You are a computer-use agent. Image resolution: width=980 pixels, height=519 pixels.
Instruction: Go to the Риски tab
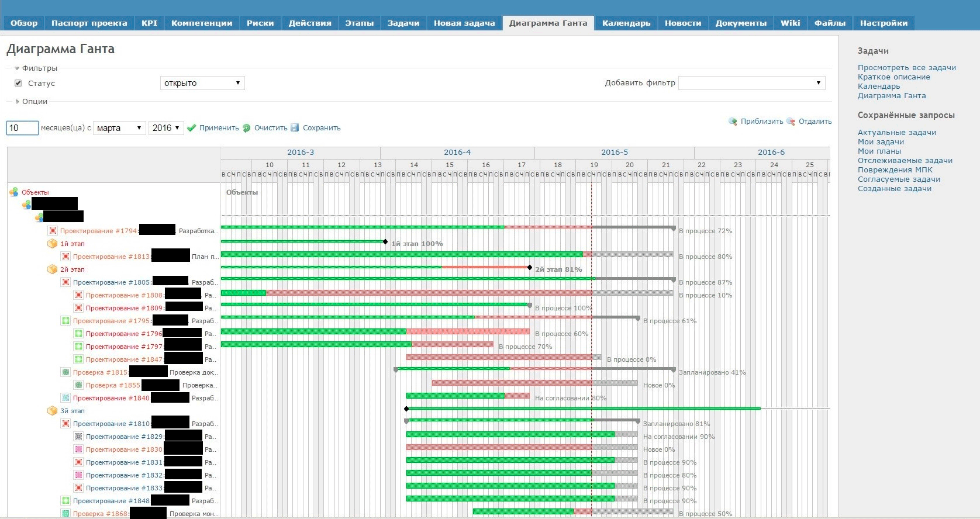pos(260,23)
